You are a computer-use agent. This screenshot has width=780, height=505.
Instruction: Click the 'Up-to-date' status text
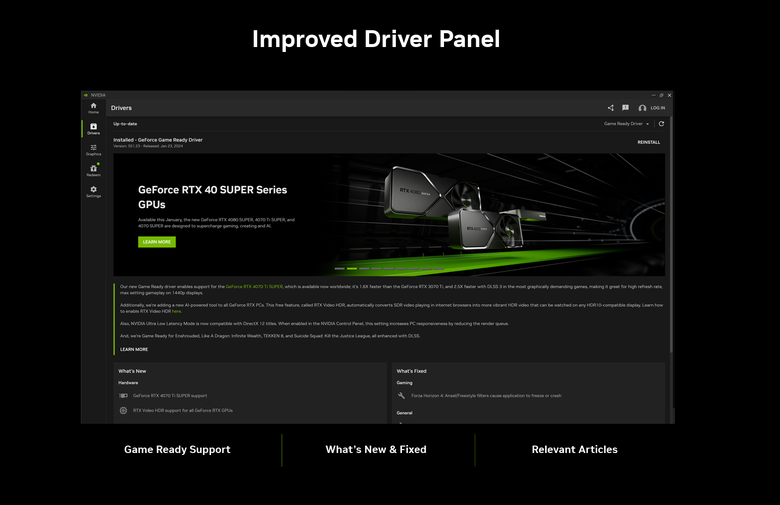(x=125, y=124)
